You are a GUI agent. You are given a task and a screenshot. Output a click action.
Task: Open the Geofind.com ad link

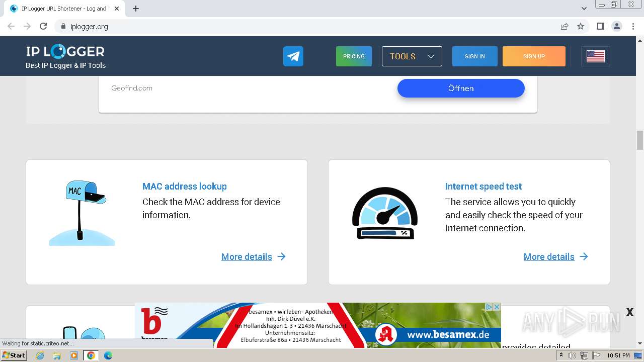click(132, 88)
